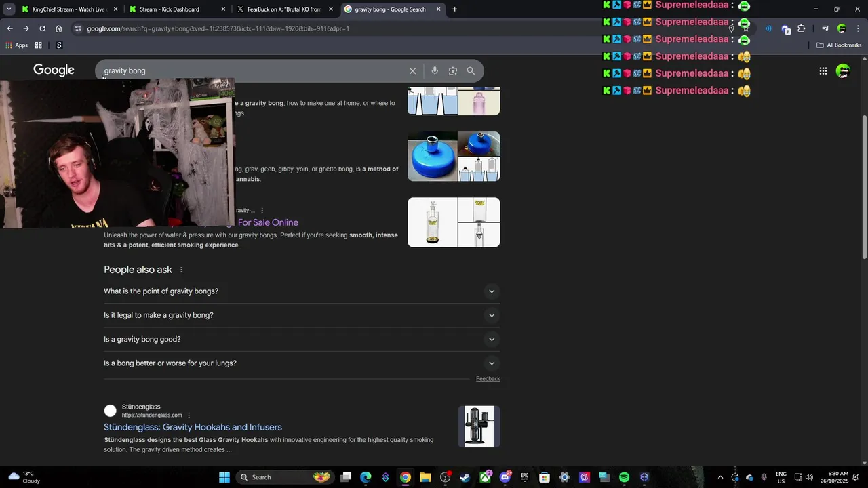Open Spotify from the taskbar

tap(624, 477)
